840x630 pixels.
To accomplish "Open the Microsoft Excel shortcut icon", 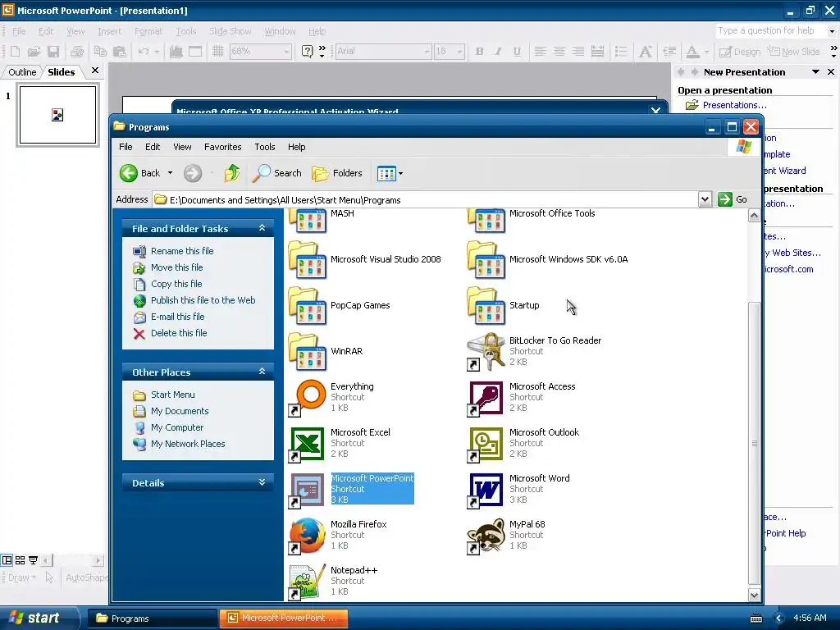I will (x=307, y=444).
